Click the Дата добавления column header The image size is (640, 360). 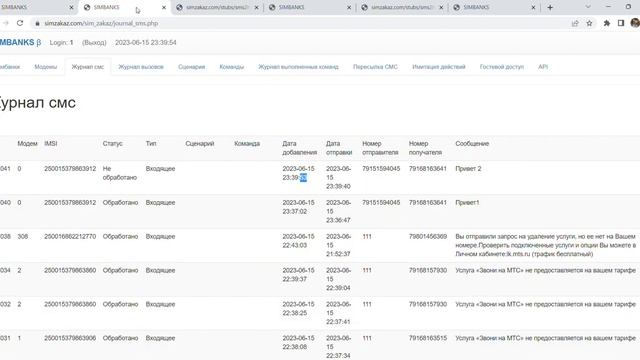click(300, 148)
